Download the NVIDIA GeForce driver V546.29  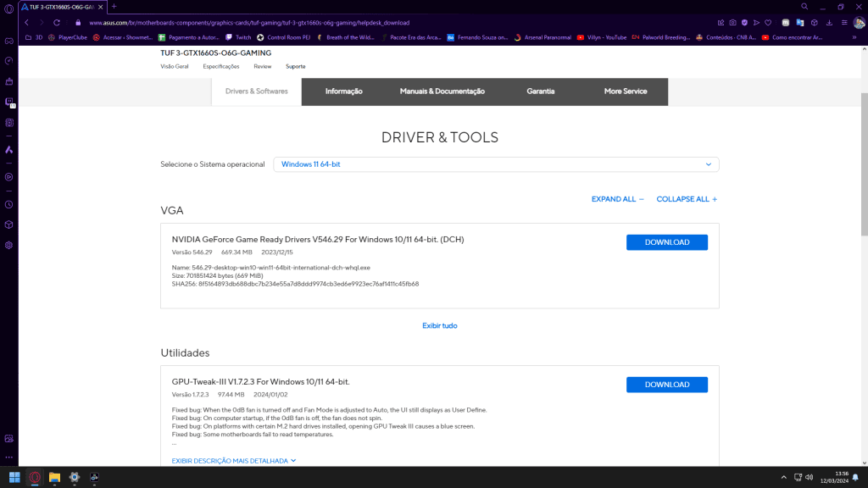coord(667,242)
